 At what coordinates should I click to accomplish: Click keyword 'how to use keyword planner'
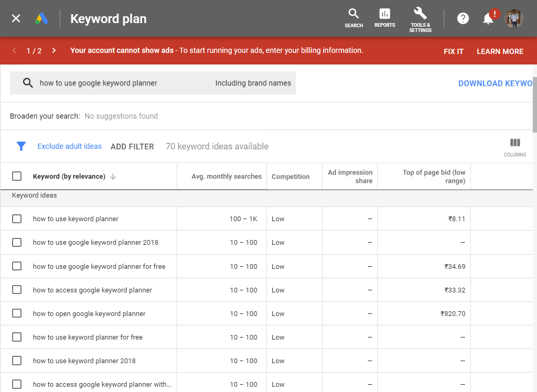(x=76, y=219)
